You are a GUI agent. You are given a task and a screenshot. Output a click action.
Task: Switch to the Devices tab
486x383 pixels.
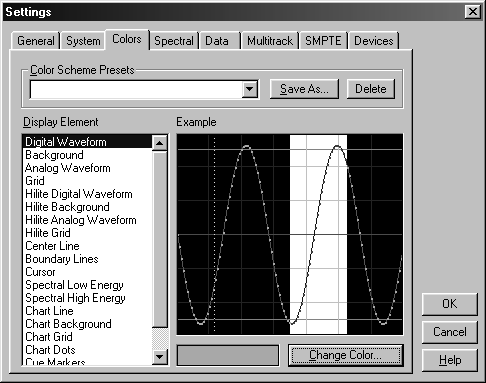click(x=374, y=41)
